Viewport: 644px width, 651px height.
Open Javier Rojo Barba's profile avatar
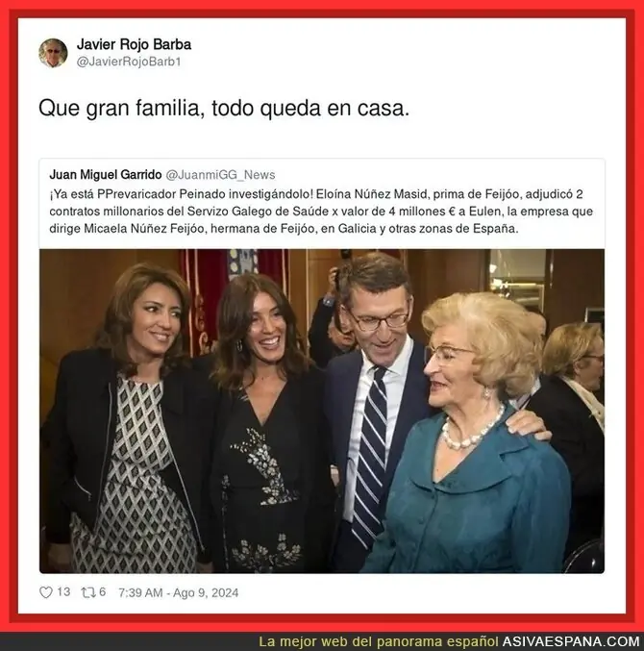coord(53,53)
